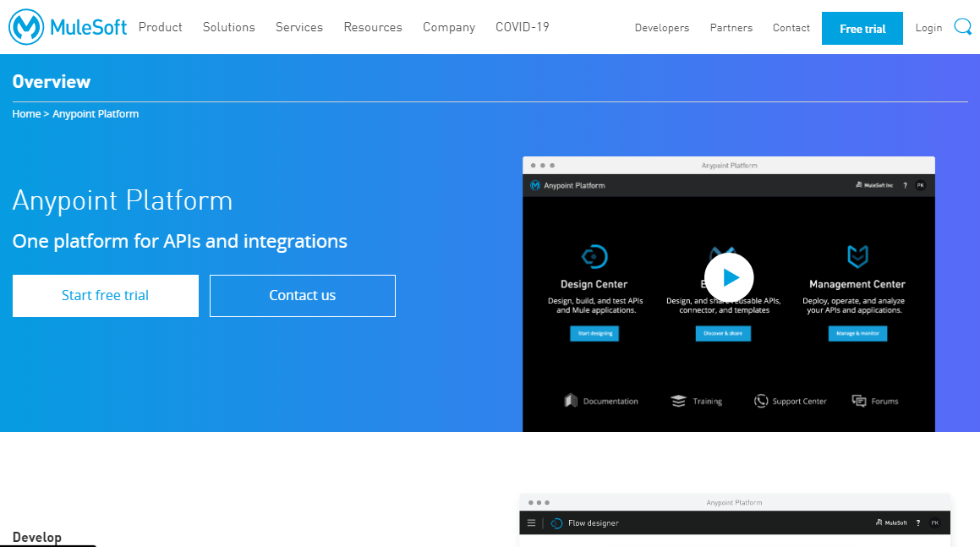Click the Login link
The height and width of the screenshot is (547, 980).
(928, 28)
